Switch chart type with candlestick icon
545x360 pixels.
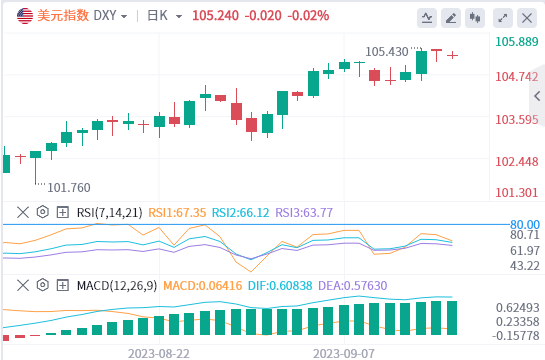475,18
